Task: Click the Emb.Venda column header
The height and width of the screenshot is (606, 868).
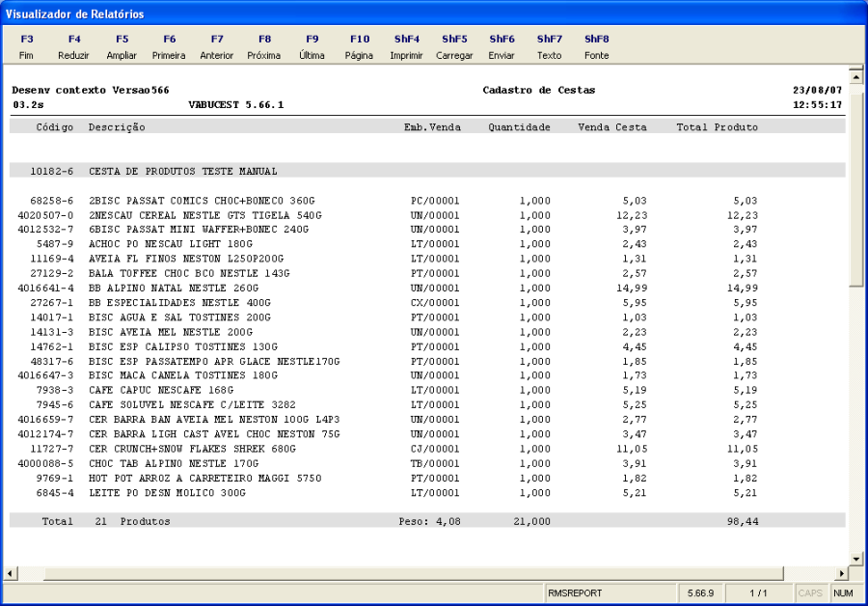Action: 432,126
